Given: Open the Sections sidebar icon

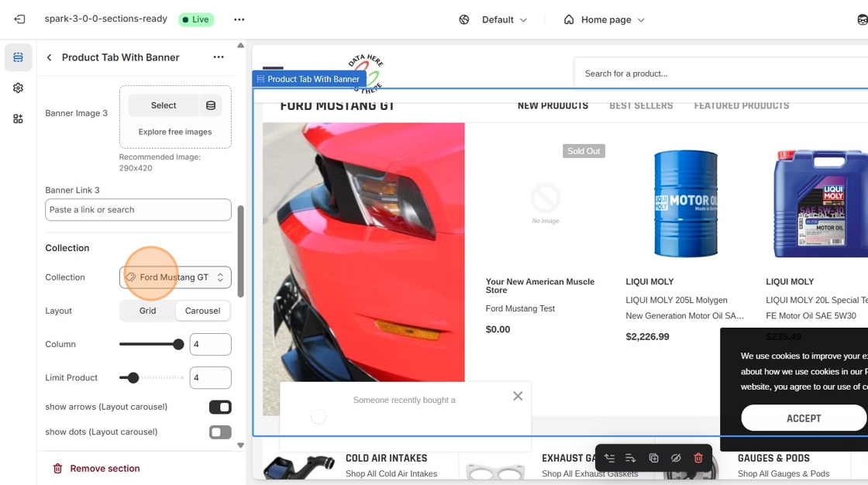Looking at the screenshot, I should pyautogui.click(x=19, y=57).
